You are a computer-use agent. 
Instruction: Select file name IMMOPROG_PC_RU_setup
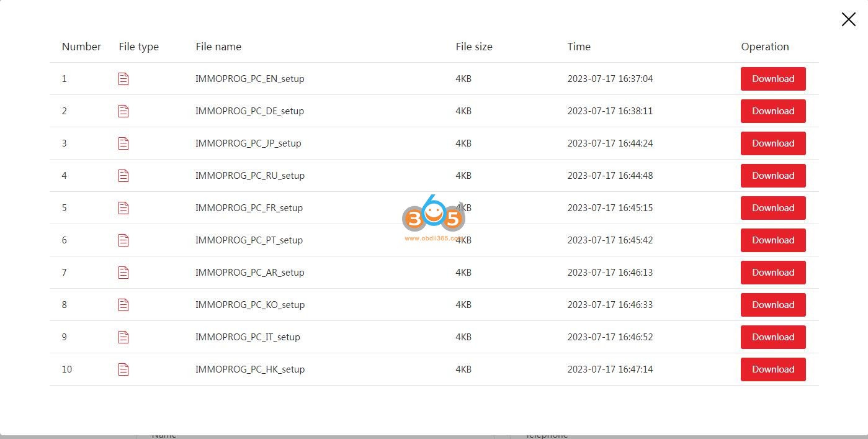[x=250, y=176]
